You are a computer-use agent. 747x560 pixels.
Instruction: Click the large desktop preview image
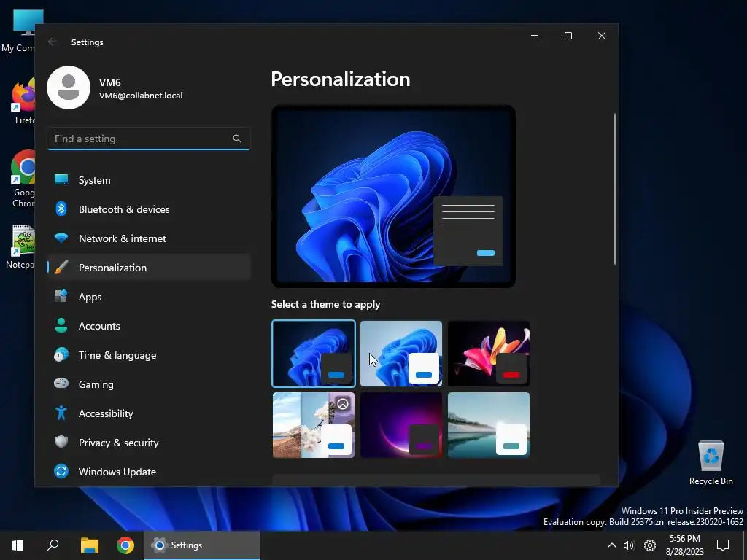[x=393, y=196]
